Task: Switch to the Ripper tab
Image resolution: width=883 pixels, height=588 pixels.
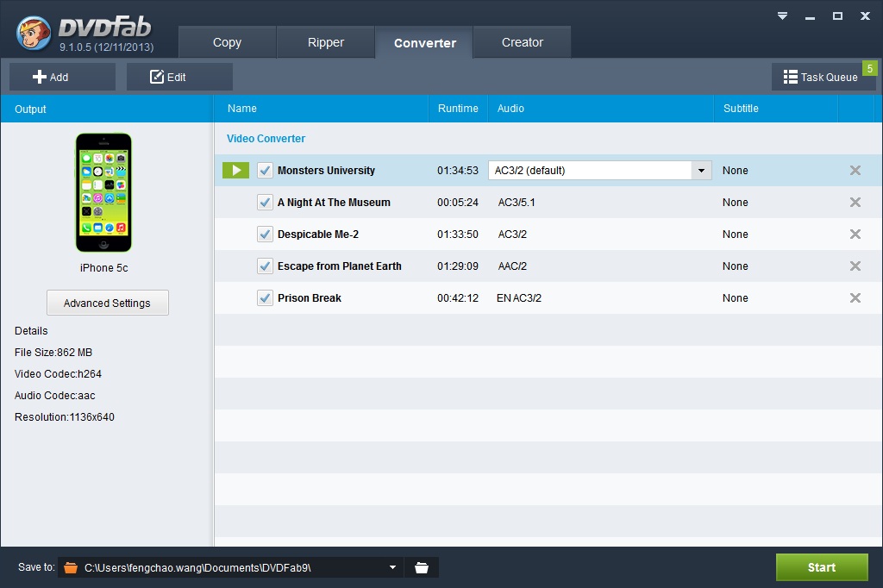Action: pyautogui.click(x=325, y=42)
